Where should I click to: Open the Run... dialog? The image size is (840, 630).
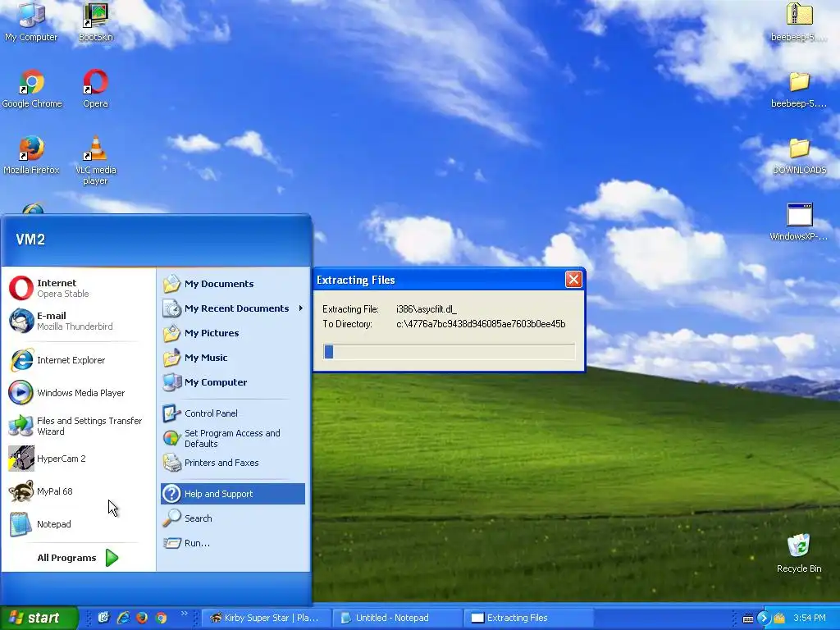tap(233, 543)
